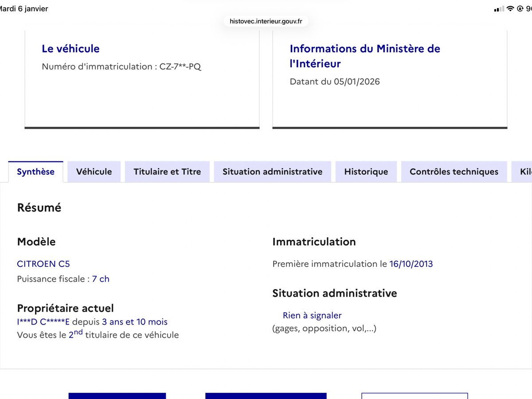Click the orientation lock icon

520,8
